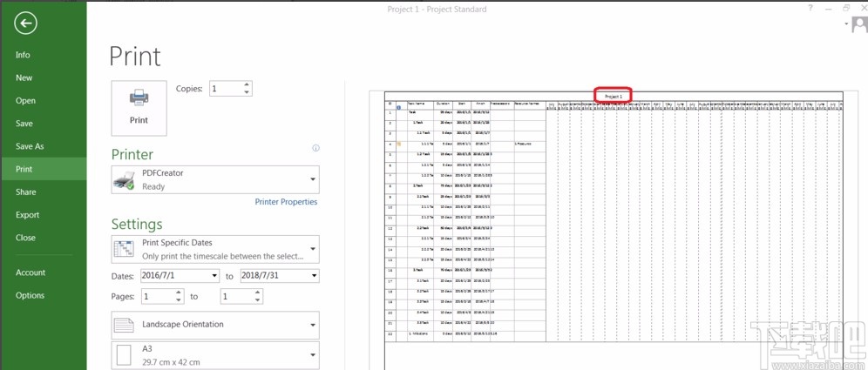The image size is (868, 370).
Task: Select New in the backstage menu
Action: [24, 78]
